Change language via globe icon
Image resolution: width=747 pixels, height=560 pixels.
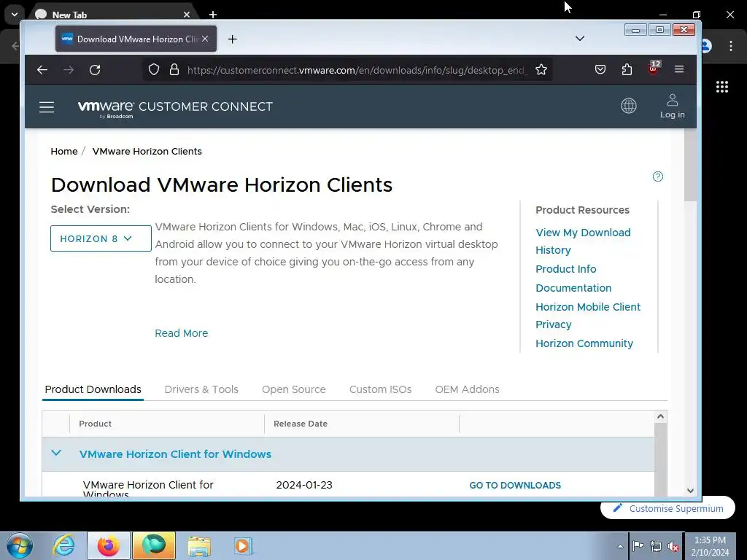click(x=628, y=106)
